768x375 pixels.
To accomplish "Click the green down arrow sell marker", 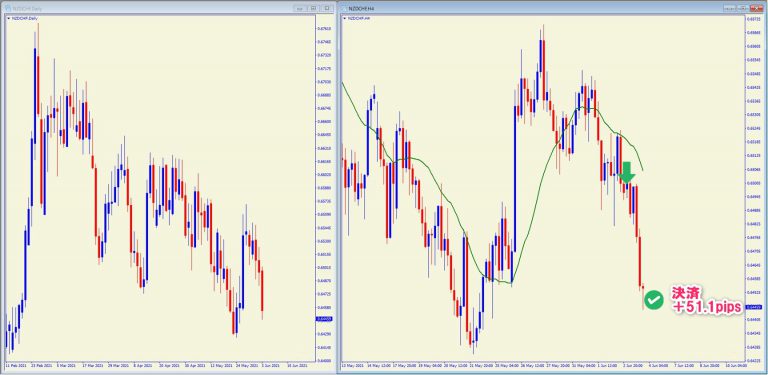I will point(626,172).
